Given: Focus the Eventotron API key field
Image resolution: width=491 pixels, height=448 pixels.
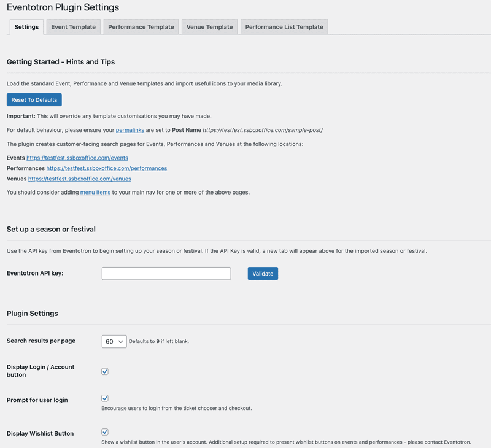Looking at the screenshot, I should click(x=166, y=273).
